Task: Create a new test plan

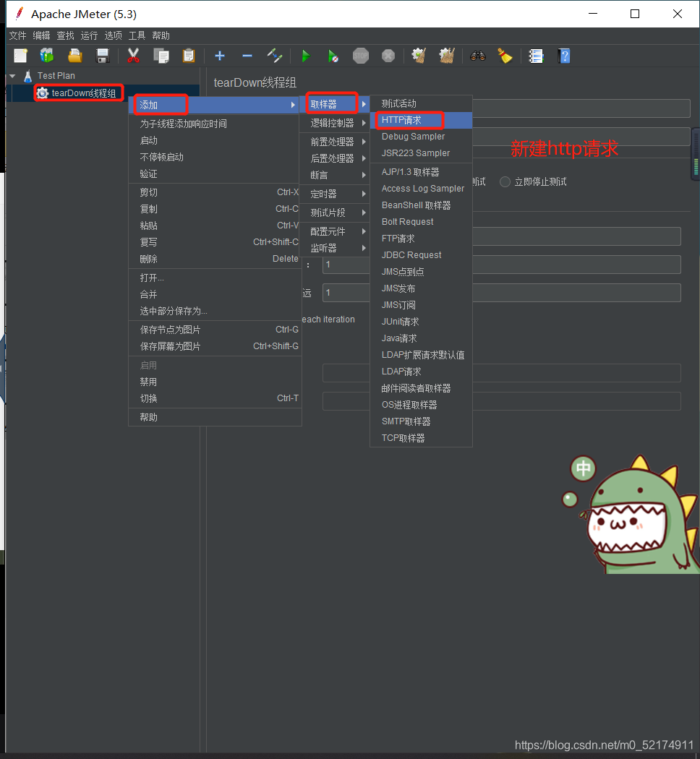Action: (x=20, y=56)
